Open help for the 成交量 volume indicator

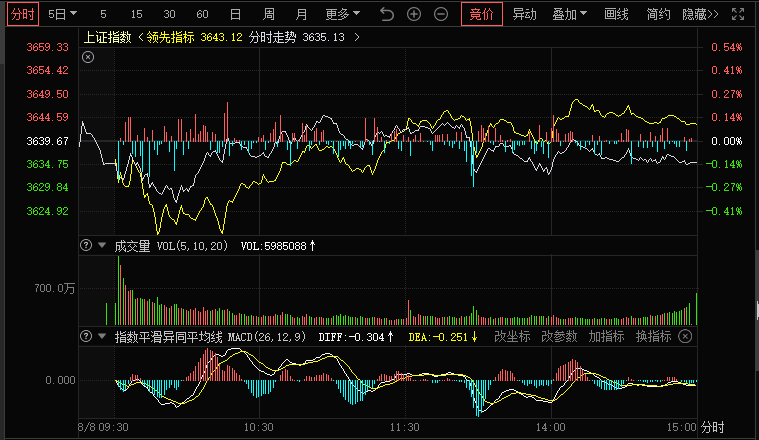(86, 245)
